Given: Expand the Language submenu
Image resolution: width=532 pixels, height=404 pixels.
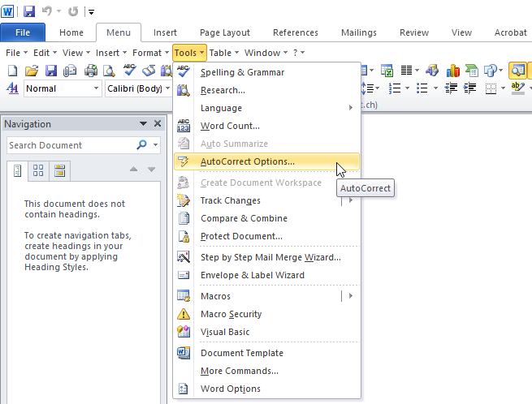Looking at the screenshot, I should [266, 108].
